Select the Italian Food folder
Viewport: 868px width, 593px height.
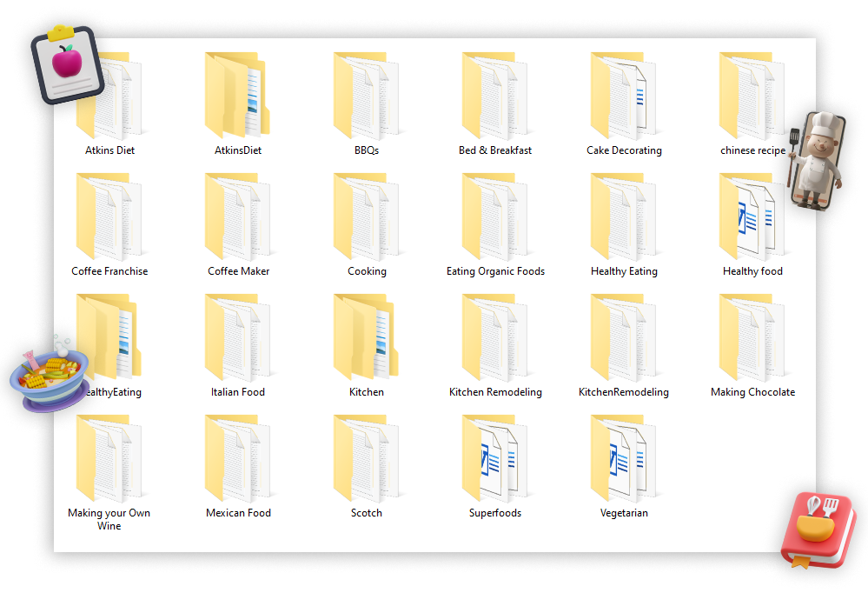(x=238, y=337)
